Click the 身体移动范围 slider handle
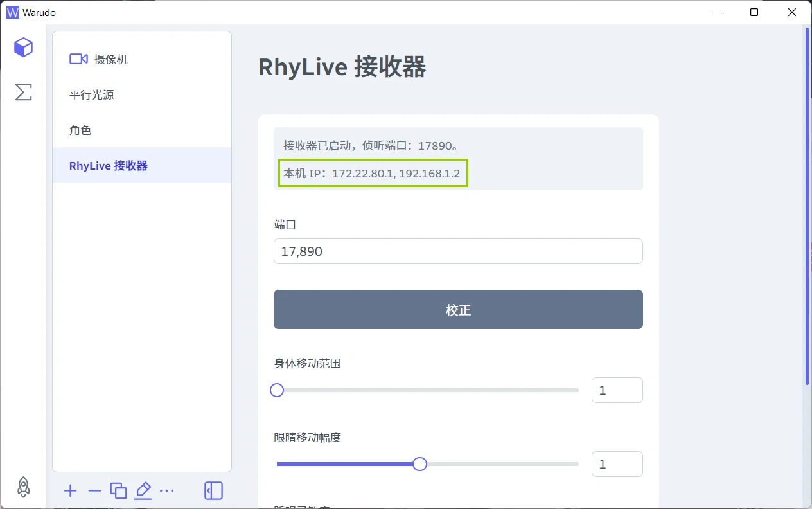This screenshot has width=812, height=509. (277, 390)
